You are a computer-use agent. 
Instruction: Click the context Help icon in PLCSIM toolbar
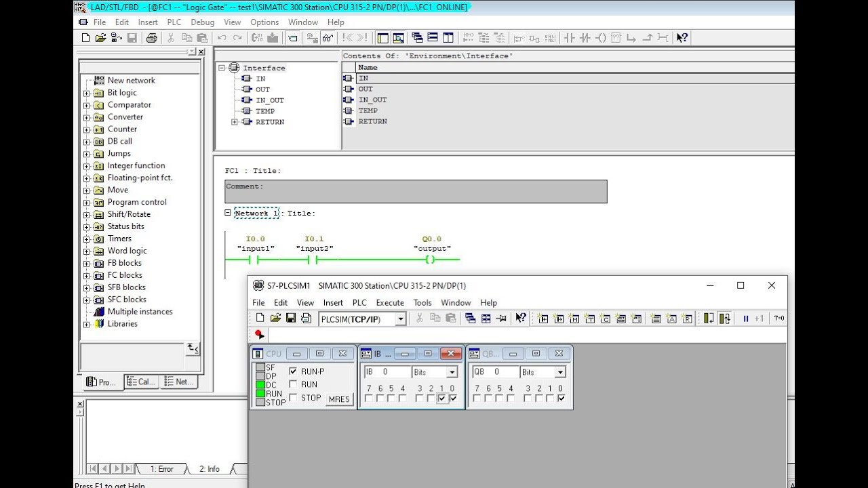click(521, 318)
